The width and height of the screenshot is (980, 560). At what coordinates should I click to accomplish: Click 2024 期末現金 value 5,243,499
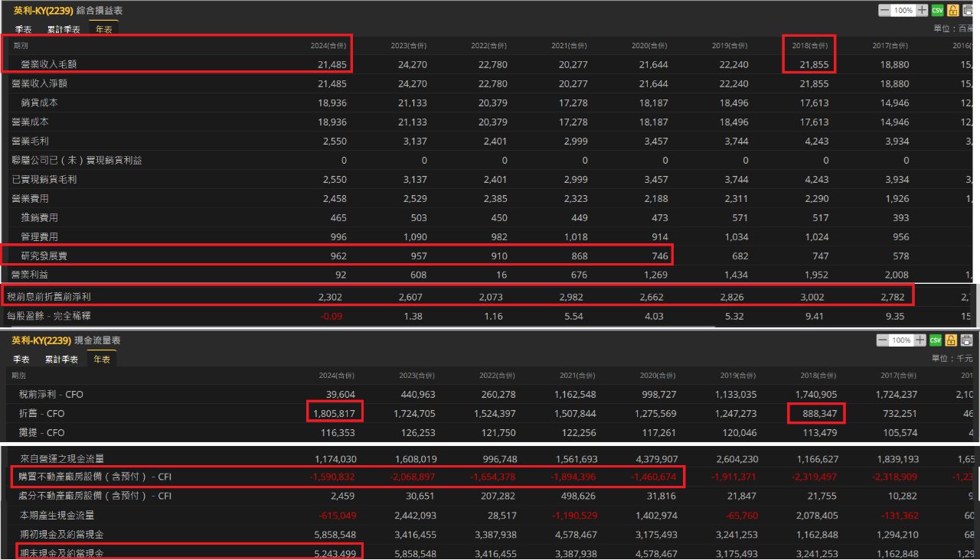[x=335, y=552]
